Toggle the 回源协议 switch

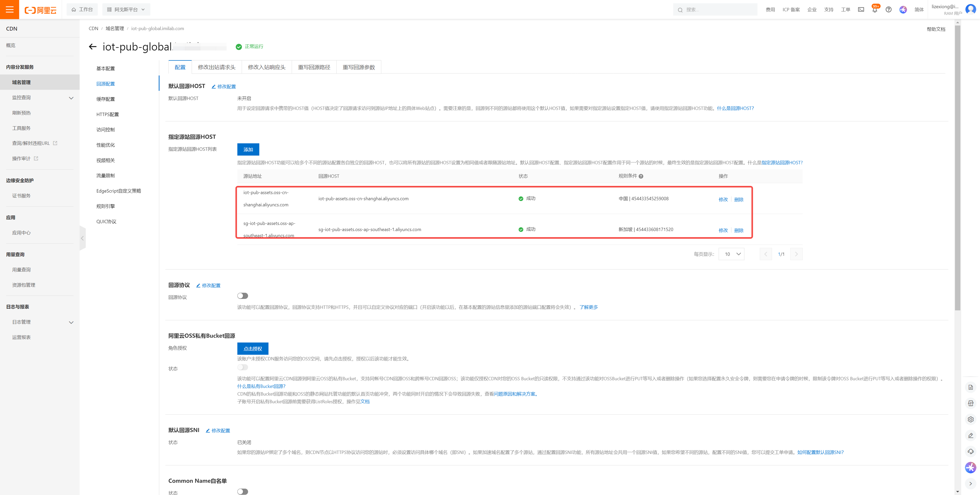[242, 296]
